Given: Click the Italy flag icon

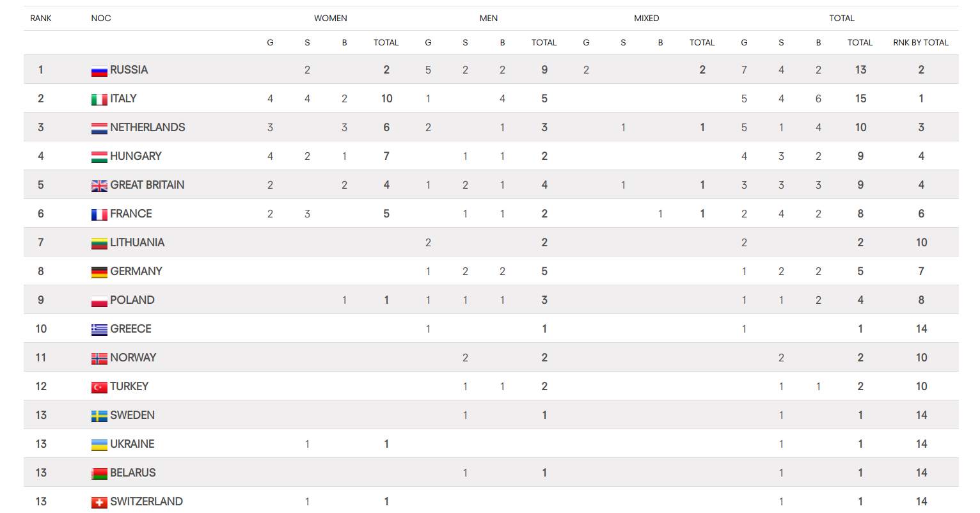Looking at the screenshot, I should tap(99, 100).
